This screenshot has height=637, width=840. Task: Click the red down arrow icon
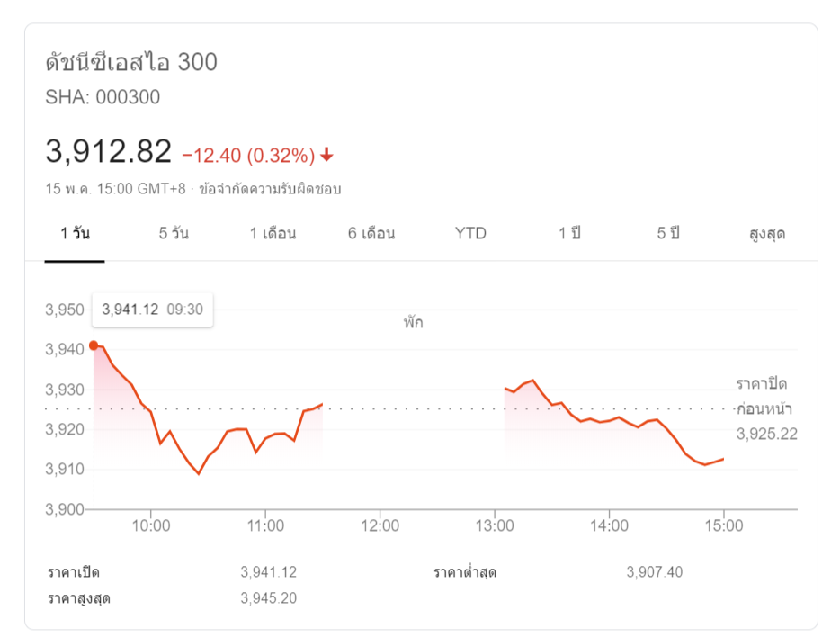(326, 156)
